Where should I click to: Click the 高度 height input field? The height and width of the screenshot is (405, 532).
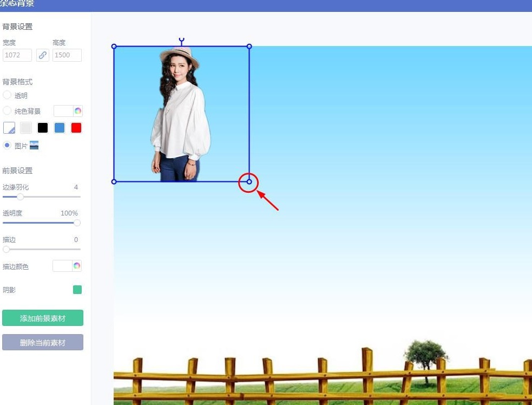pos(67,55)
